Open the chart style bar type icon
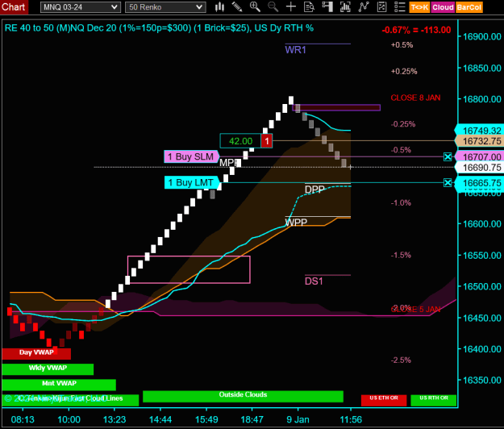Image resolution: width=504 pixels, height=429 pixels. pos(219,6)
